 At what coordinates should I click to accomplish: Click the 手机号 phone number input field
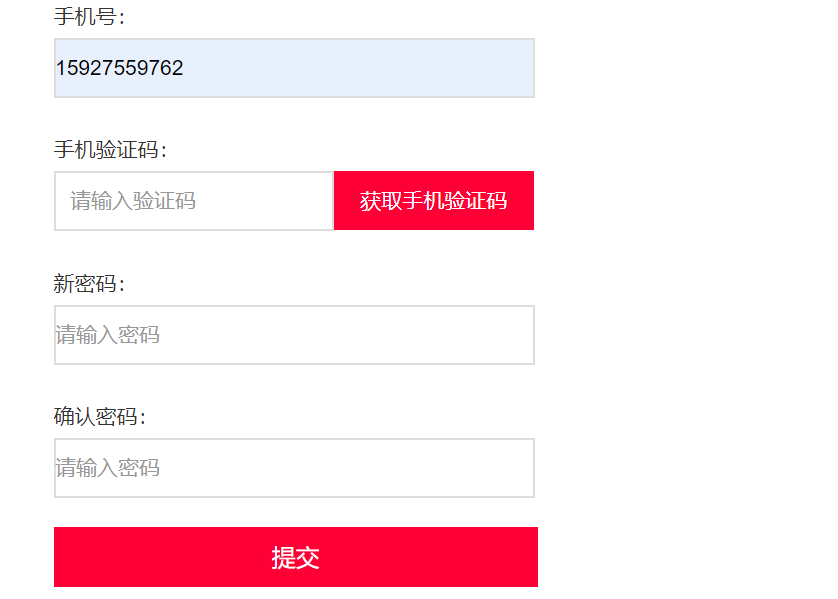pyautogui.click(x=294, y=68)
